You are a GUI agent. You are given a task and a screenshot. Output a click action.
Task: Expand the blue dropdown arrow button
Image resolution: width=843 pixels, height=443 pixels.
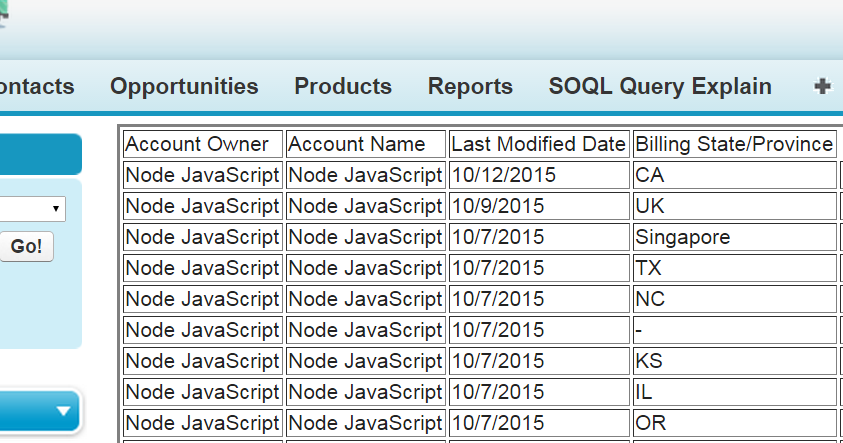pyautogui.click(x=40, y=411)
